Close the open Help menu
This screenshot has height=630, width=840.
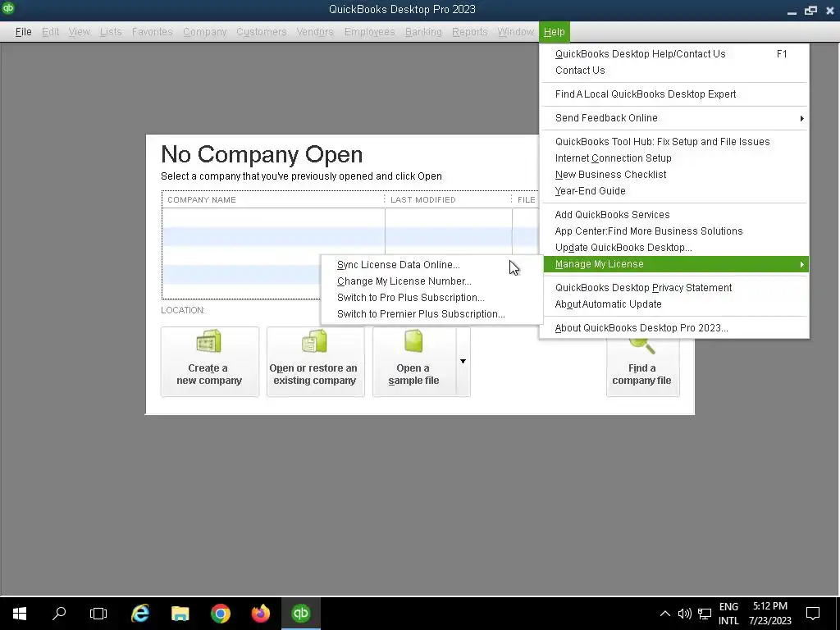(x=554, y=32)
